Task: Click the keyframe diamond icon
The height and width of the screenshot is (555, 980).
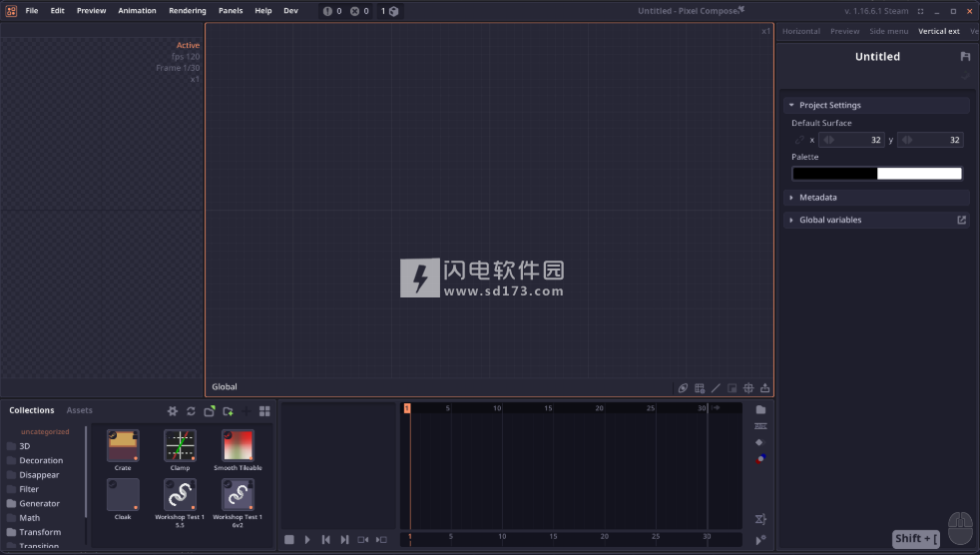Action: pos(759,442)
